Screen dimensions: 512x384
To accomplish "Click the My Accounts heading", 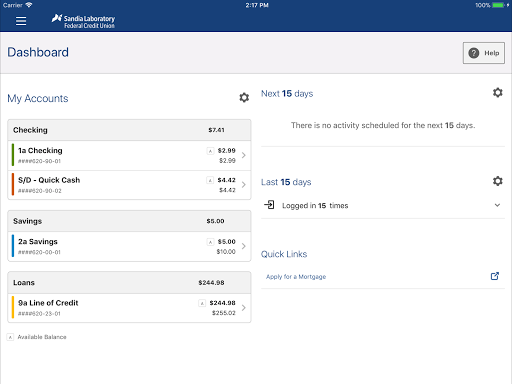I will pyautogui.click(x=38, y=98).
